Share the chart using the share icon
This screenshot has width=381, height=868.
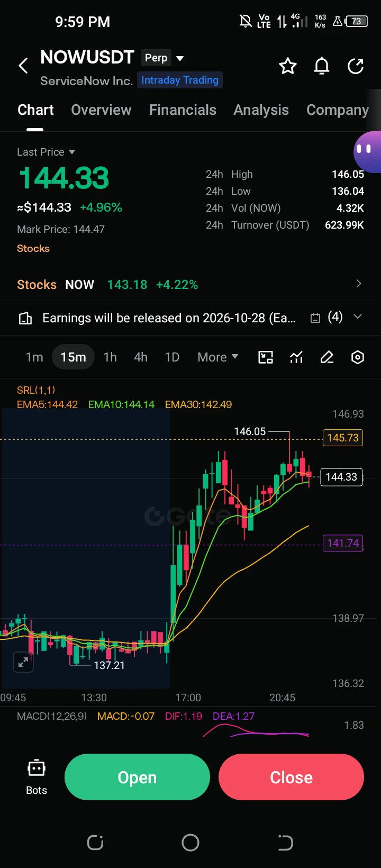[356, 66]
